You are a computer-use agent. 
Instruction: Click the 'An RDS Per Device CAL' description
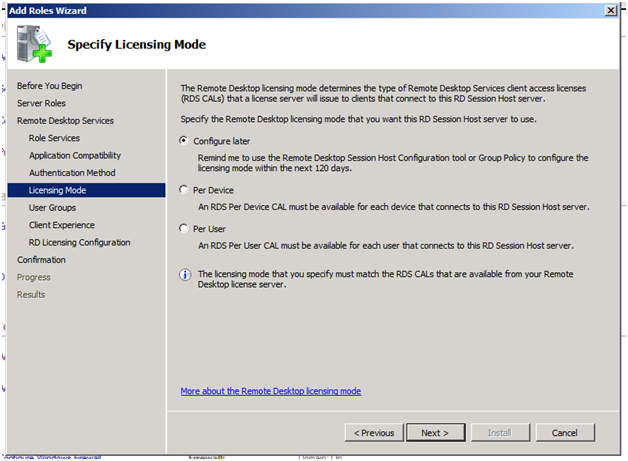point(394,207)
